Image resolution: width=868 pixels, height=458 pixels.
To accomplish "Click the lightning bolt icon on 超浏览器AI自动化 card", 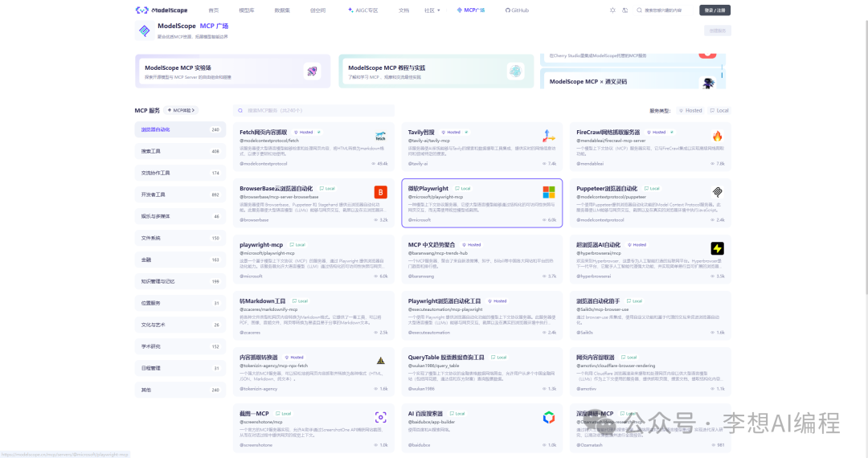I will [717, 248].
